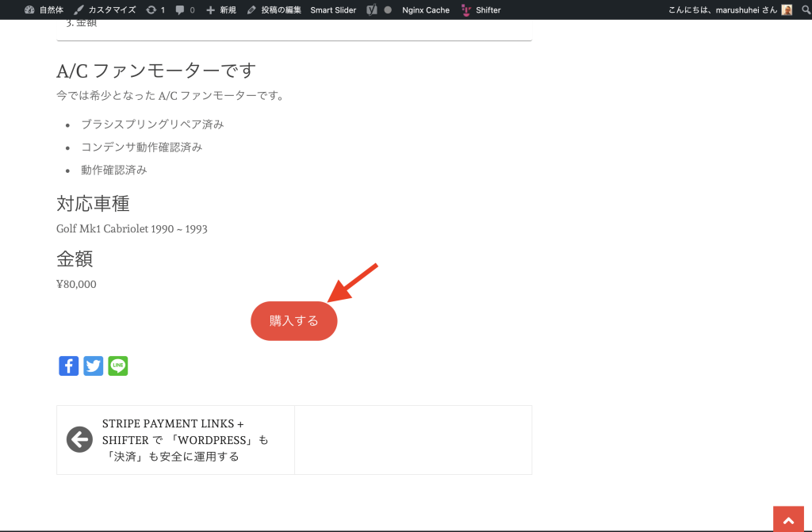
Task: Share post via LINE icon
Action: point(118,366)
